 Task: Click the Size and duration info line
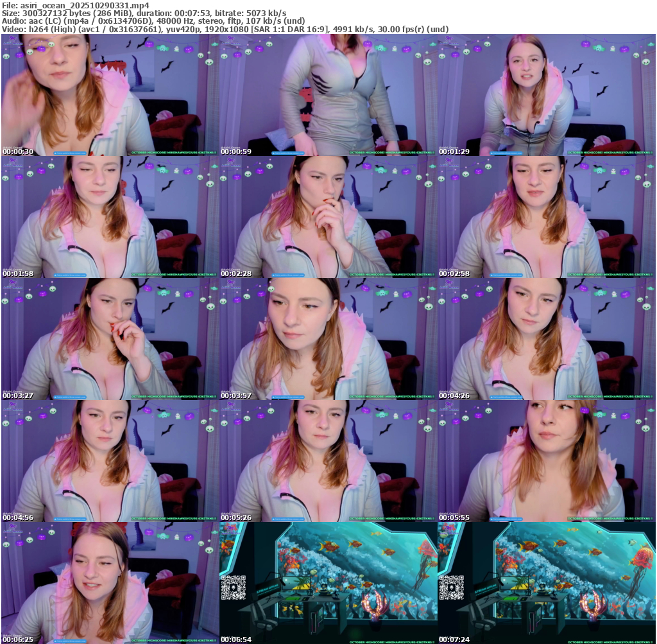(144, 13)
